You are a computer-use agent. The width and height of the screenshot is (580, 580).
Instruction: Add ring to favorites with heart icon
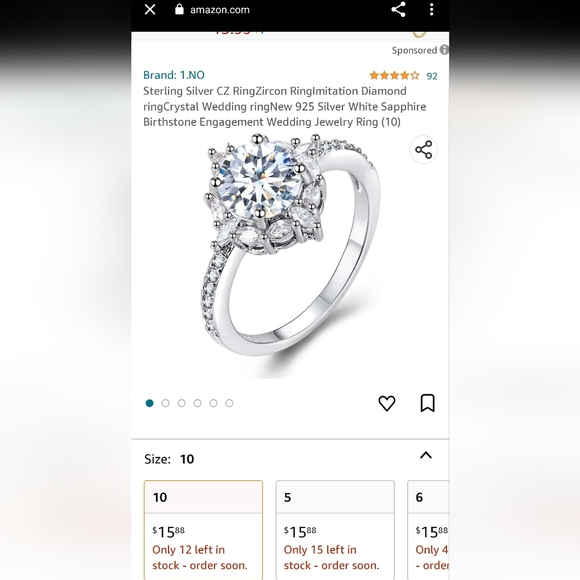tap(387, 403)
